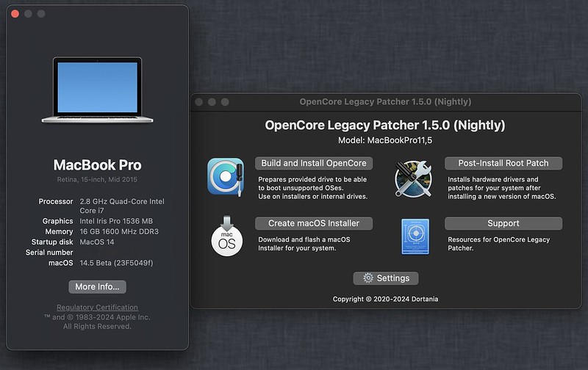The image size is (588, 370).
Task: Close the About This Mac window
Action: coord(15,14)
